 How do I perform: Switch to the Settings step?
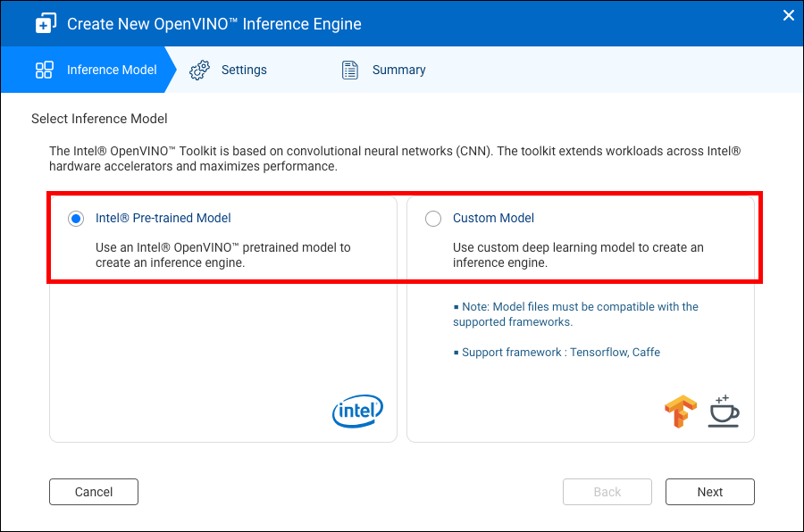coord(244,70)
